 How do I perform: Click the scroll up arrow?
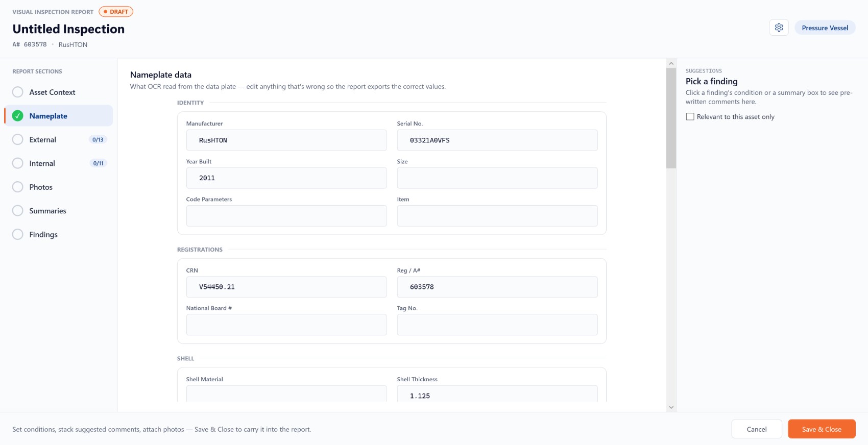pos(671,63)
